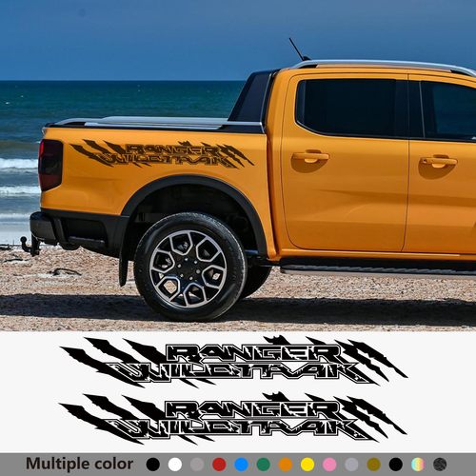Screen dimensions: 476x476
Task: Select the white color swatch
Action: [175, 465]
